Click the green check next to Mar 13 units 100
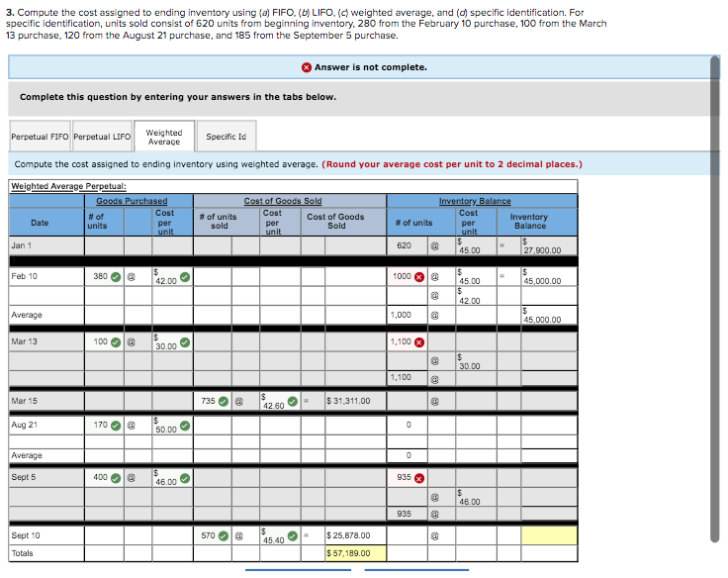The image size is (728, 578). (x=116, y=342)
